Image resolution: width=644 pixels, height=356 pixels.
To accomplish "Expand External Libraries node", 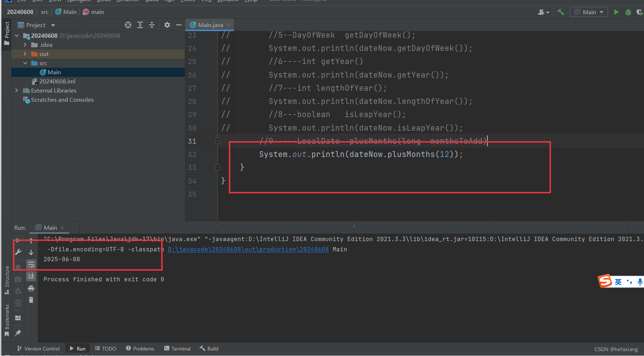I will pyautogui.click(x=17, y=90).
